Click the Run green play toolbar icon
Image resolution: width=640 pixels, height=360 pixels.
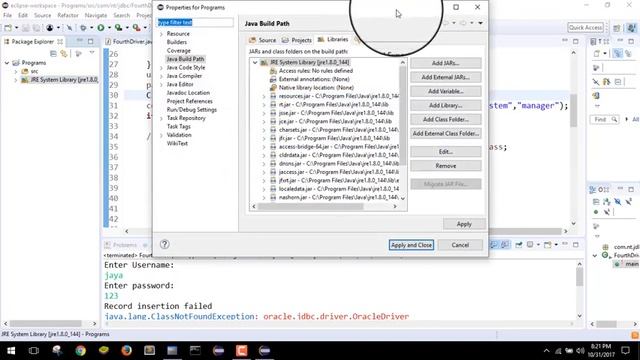click(x=100, y=28)
